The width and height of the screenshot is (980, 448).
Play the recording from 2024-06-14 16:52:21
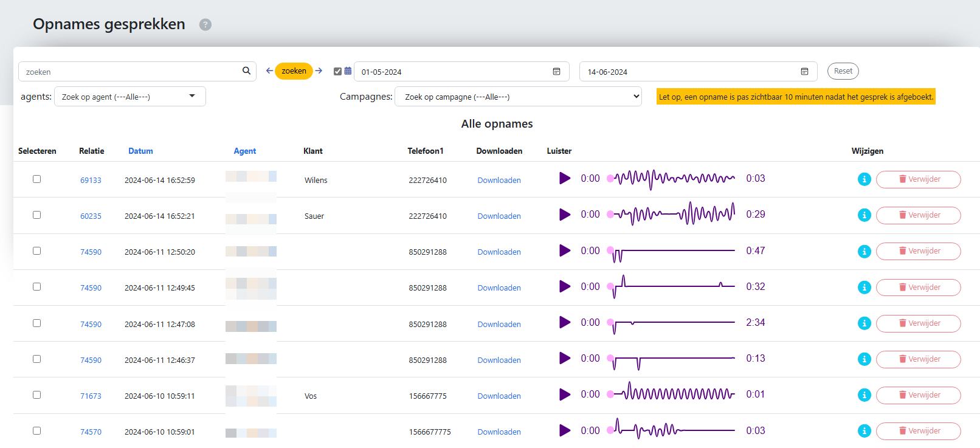click(x=565, y=215)
